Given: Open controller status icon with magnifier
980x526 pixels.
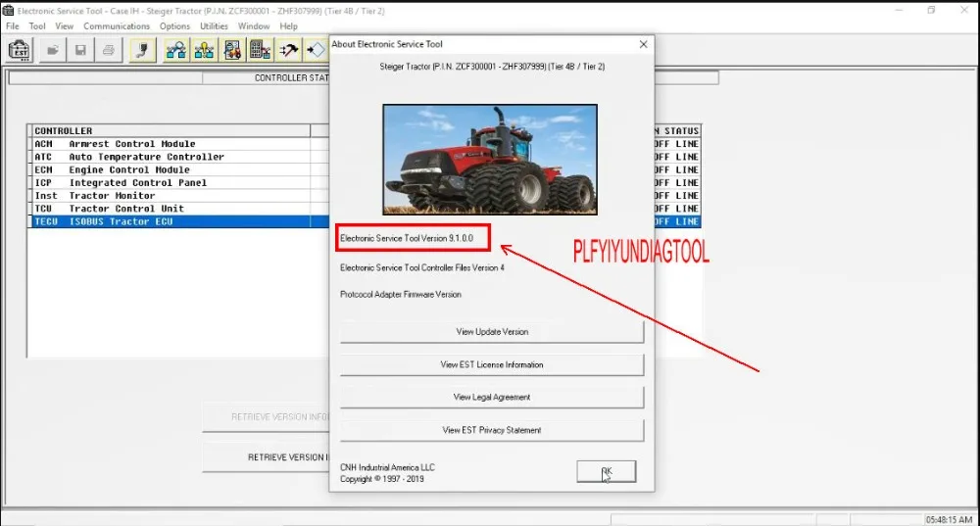Looking at the screenshot, I should pyautogui.click(x=176, y=50).
